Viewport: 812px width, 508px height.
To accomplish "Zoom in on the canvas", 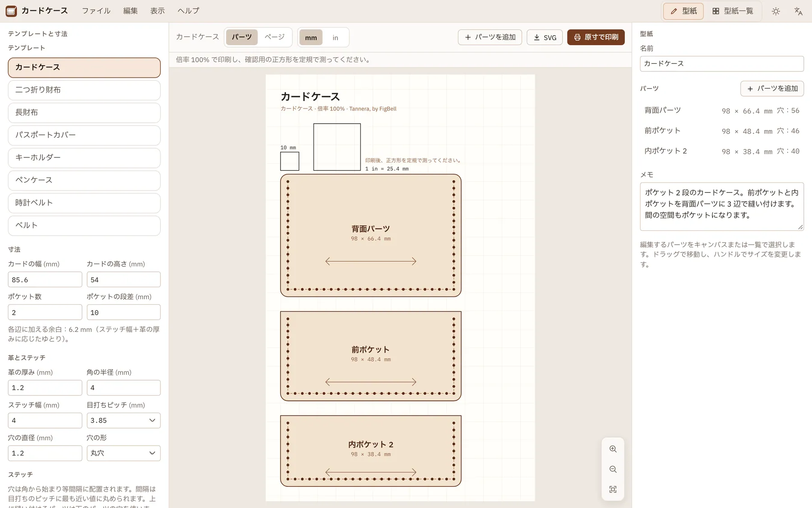I will pyautogui.click(x=613, y=449).
